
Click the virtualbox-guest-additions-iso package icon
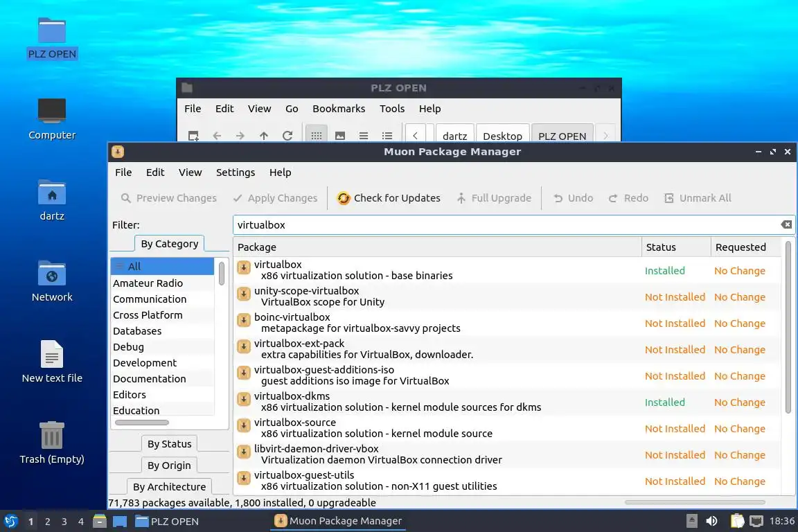tap(244, 373)
